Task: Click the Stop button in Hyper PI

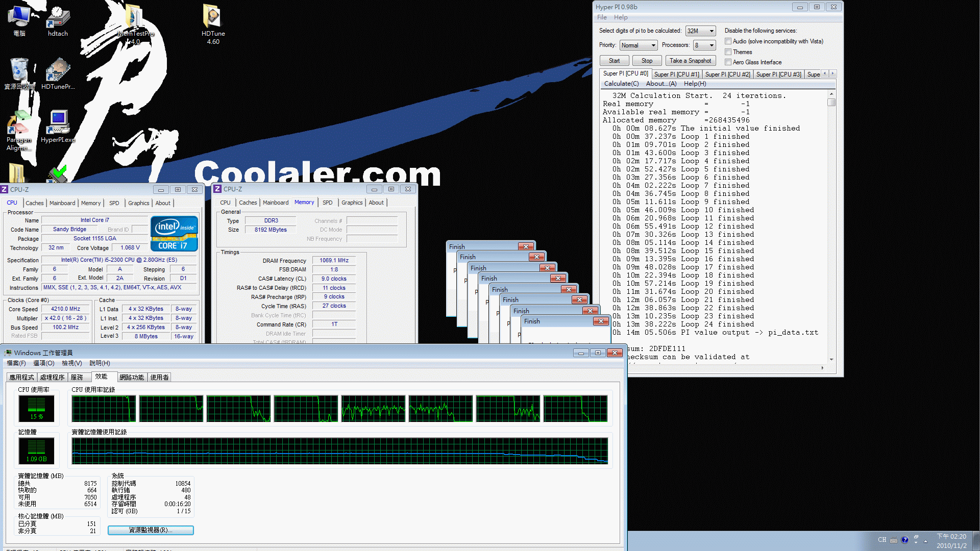Action: pyautogui.click(x=647, y=61)
